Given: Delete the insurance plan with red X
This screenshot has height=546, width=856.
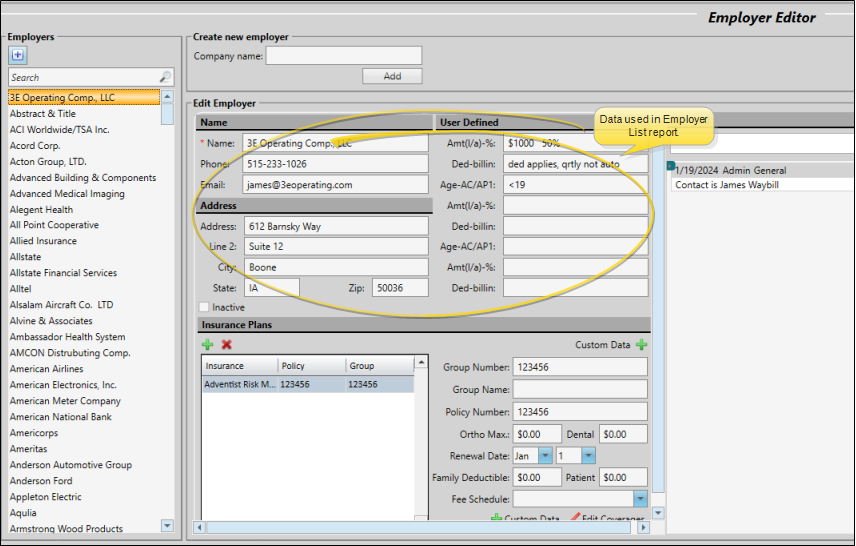Looking at the screenshot, I should [x=226, y=344].
